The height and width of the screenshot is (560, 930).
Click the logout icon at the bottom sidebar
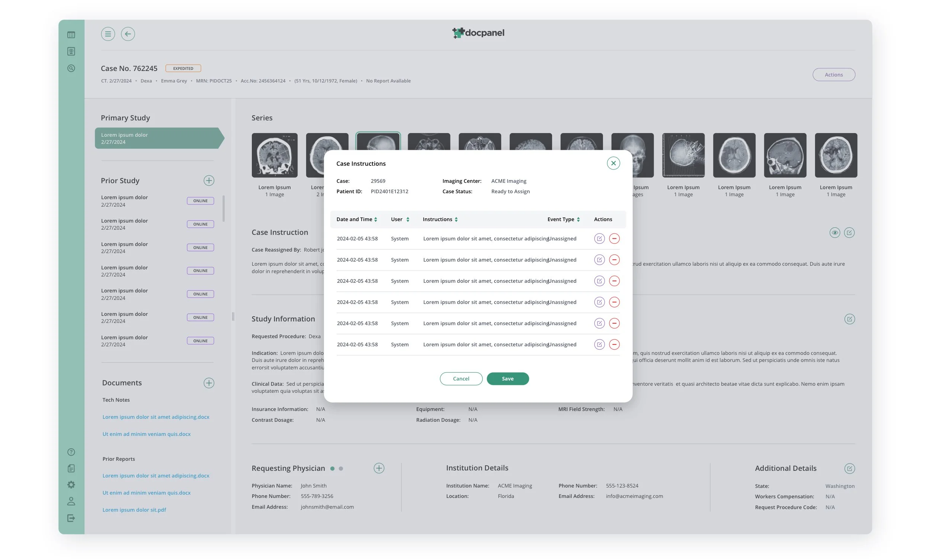click(71, 518)
